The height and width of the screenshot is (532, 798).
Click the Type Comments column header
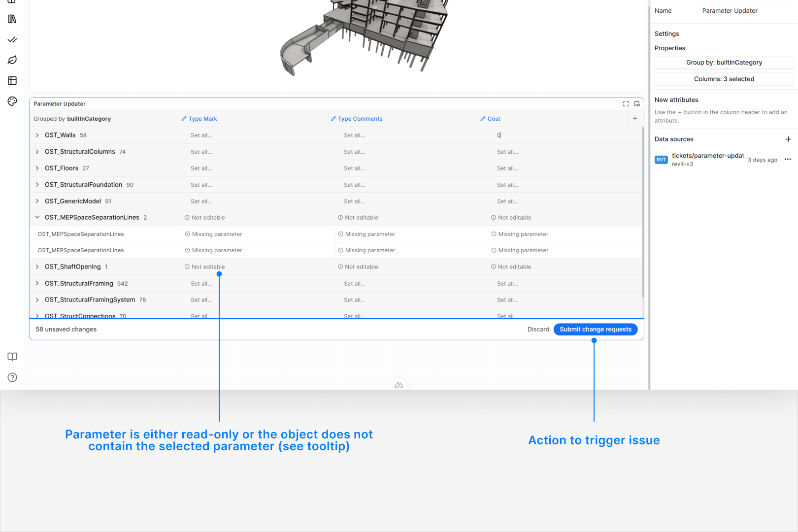click(357, 119)
